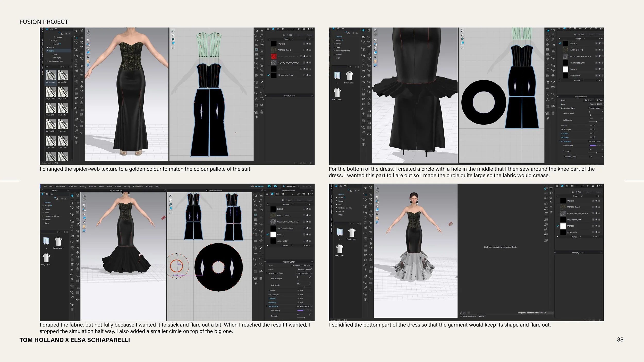The image size is (644, 362).
Task: Click pencil icon next to Sewing_10733 name
Action: point(603,104)
